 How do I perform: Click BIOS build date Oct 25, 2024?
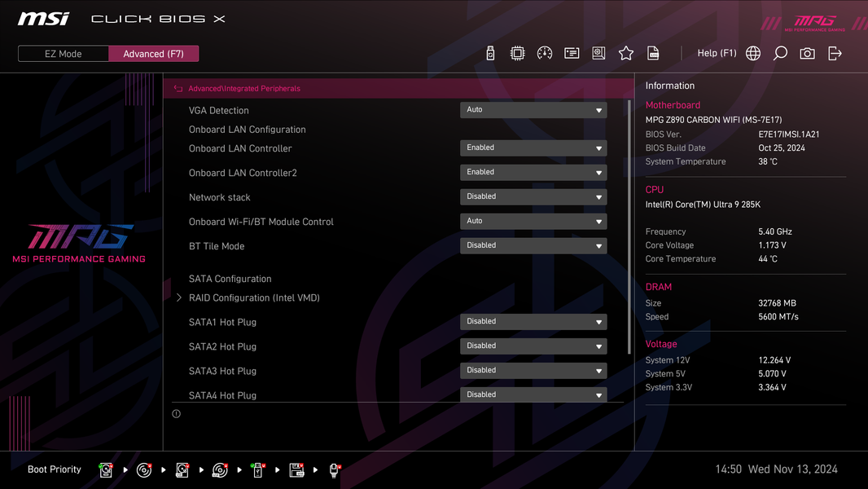pos(782,148)
